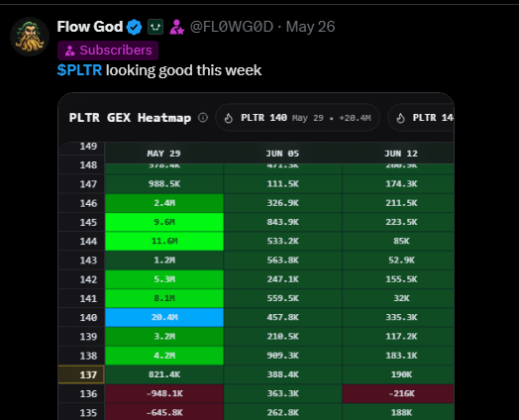Click the red -948.1K cell

click(x=164, y=393)
